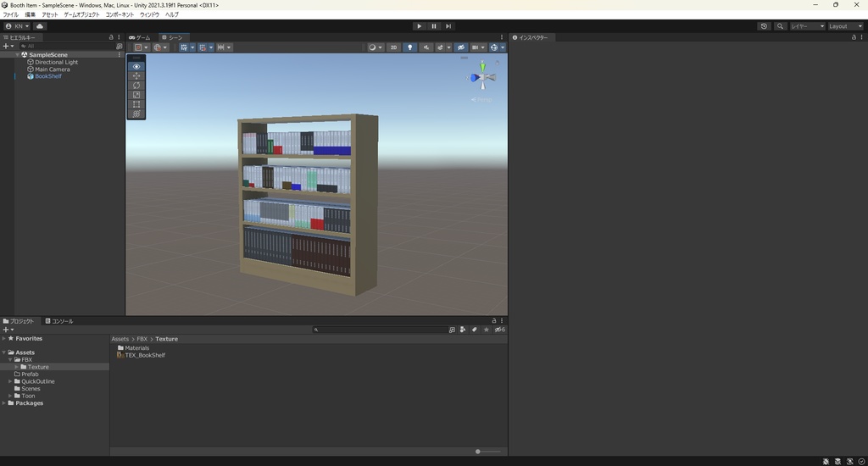The image size is (868, 466).
Task: Toggle scene lighting lightbulb button
Action: coord(409,47)
